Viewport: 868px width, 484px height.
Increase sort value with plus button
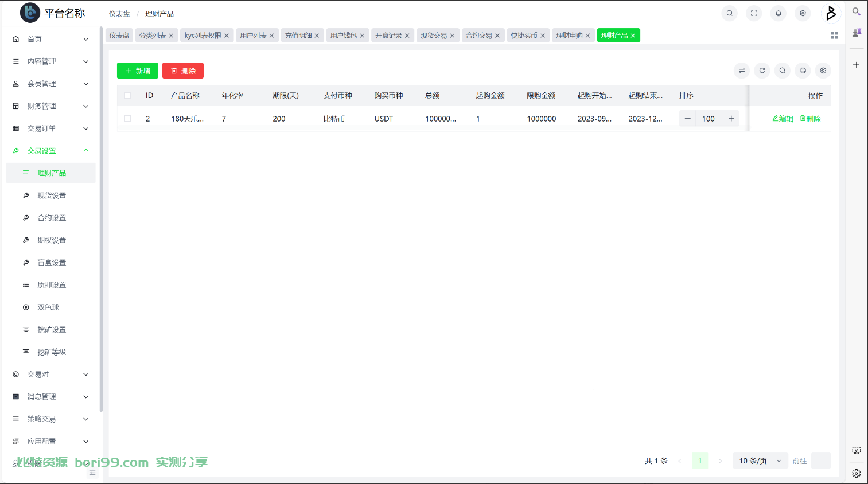[x=731, y=119]
